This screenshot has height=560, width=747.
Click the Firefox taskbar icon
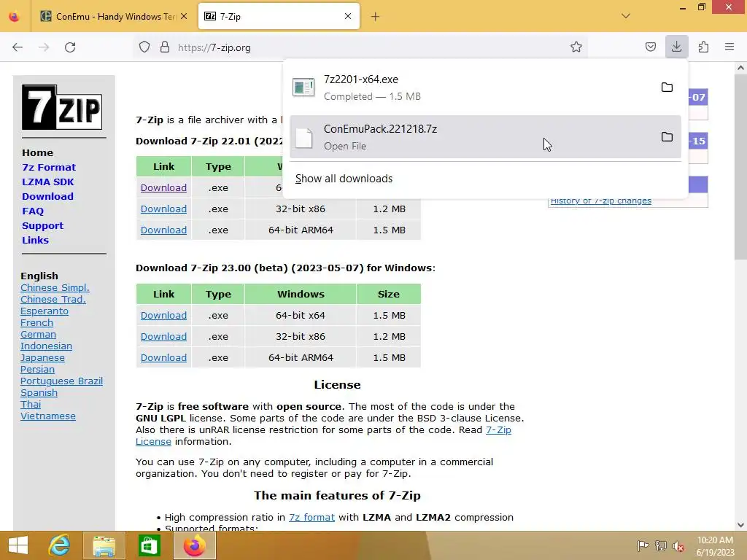coord(194,545)
